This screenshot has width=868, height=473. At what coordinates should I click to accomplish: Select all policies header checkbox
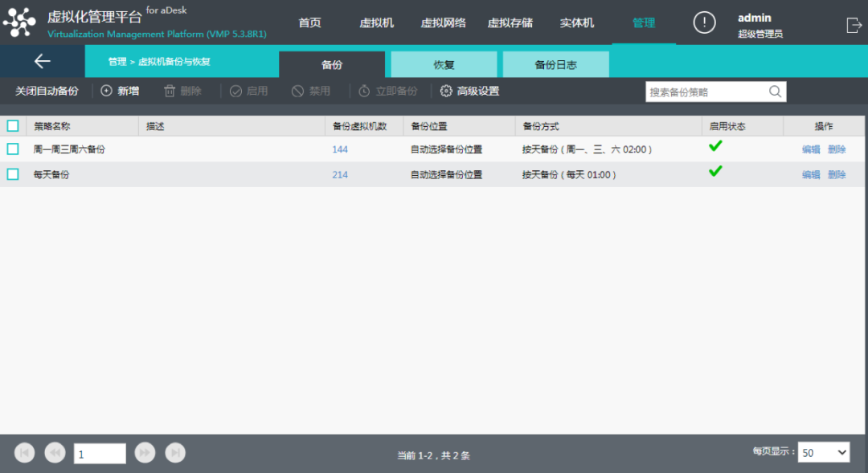13,126
